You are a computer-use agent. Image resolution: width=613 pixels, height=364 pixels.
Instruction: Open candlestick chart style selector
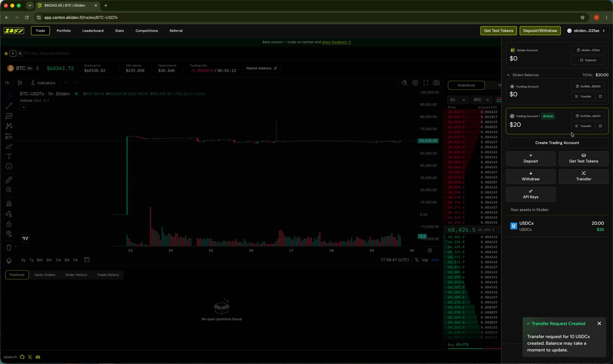[20, 83]
